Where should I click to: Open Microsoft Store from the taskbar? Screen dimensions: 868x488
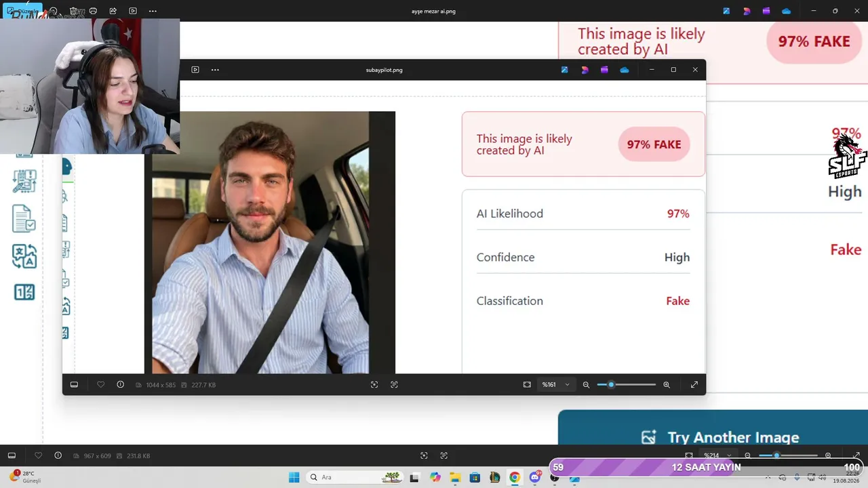(475, 477)
